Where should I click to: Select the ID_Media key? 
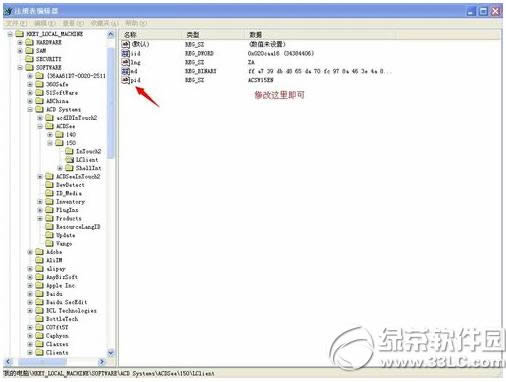pyautogui.click(x=69, y=193)
